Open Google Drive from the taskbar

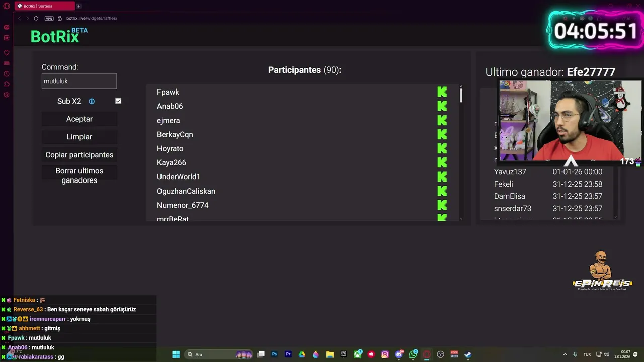tap(302, 354)
